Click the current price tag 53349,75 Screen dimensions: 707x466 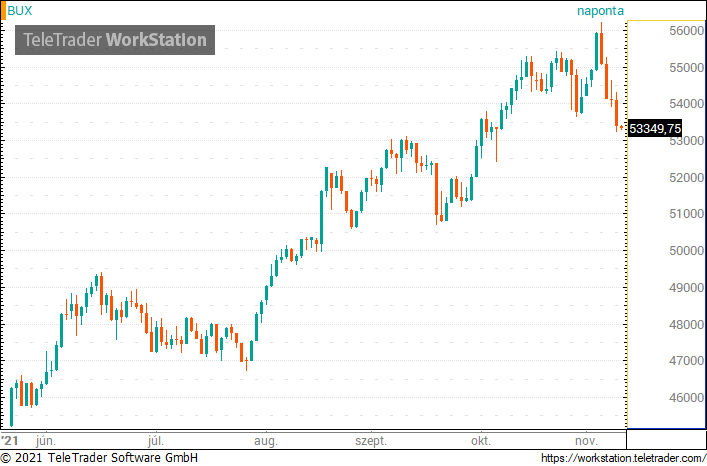pyautogui.click(x=655, y=129)
